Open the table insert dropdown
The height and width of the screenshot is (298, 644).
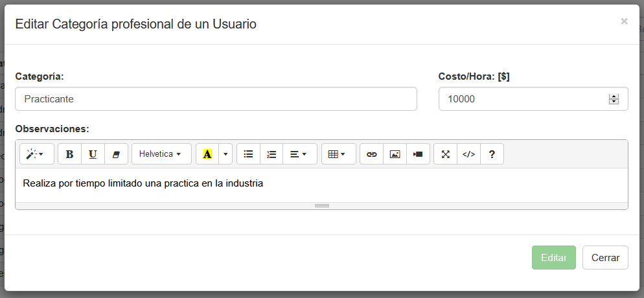click(x=338, y=154)
